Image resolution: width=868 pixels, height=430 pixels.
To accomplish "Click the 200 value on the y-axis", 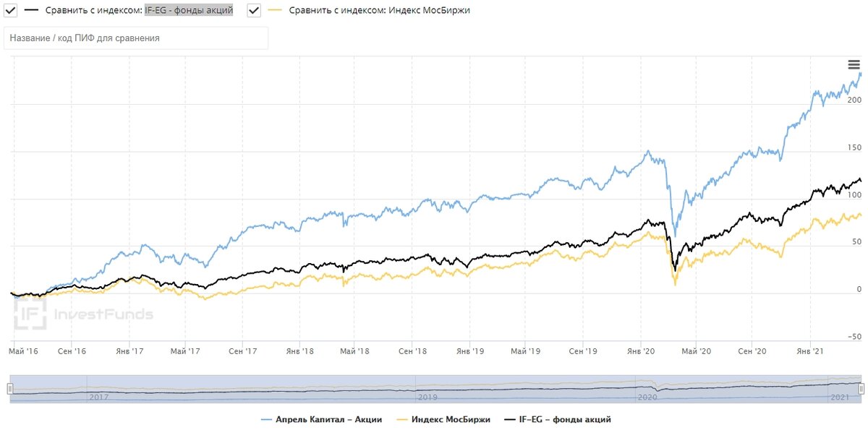I will 854,100.
